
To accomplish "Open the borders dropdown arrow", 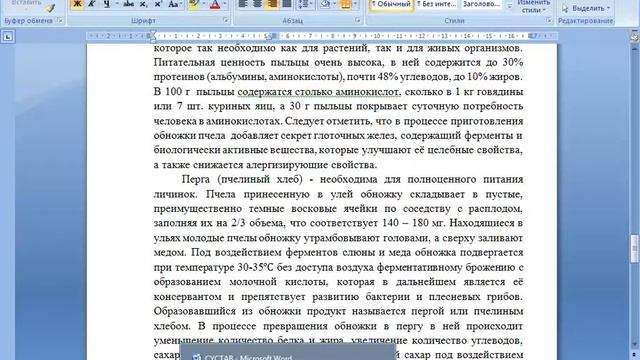I will 355,4.
